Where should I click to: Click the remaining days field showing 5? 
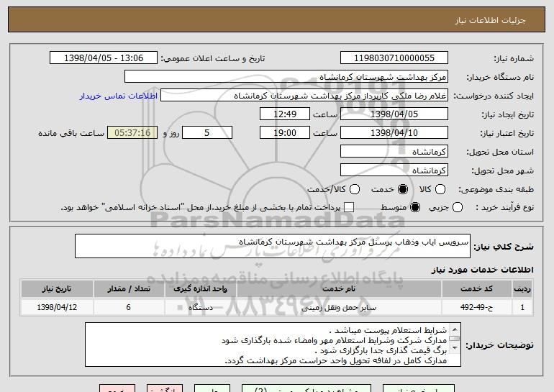click(x=207, y=133)
